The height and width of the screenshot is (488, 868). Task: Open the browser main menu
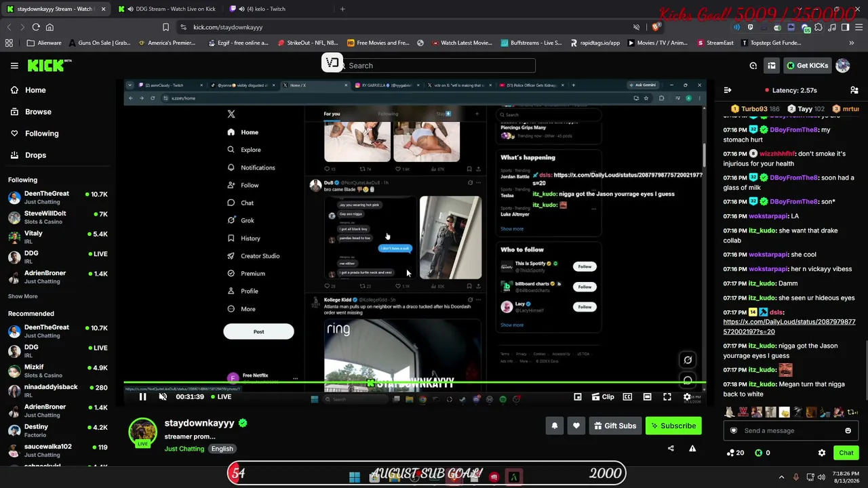click(859, 27)
